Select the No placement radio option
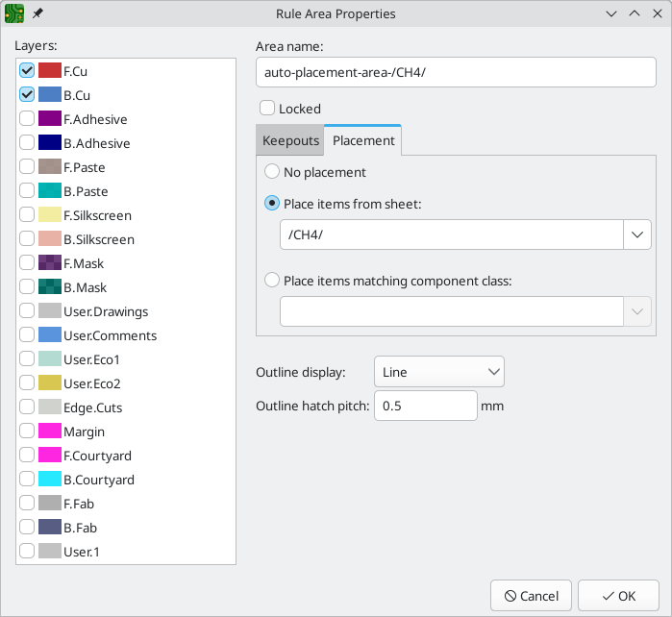The image size is (672, 617). tap(272, 172)
